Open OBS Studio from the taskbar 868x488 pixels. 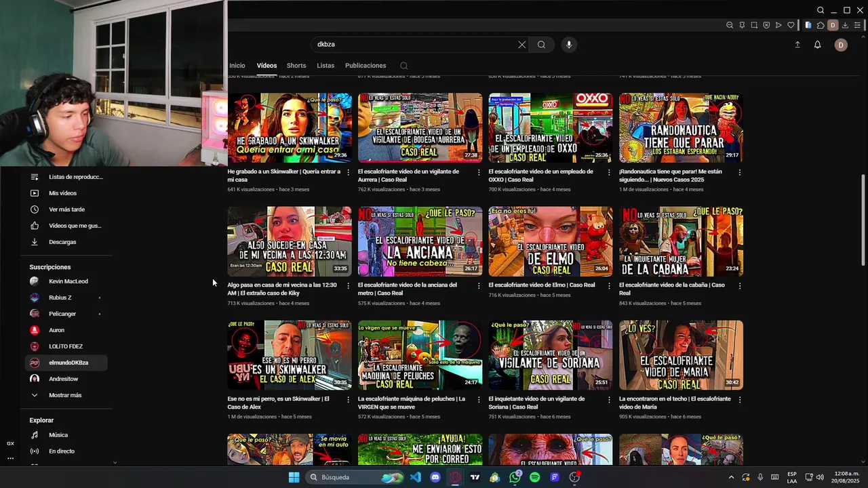[x=574, y=477]
